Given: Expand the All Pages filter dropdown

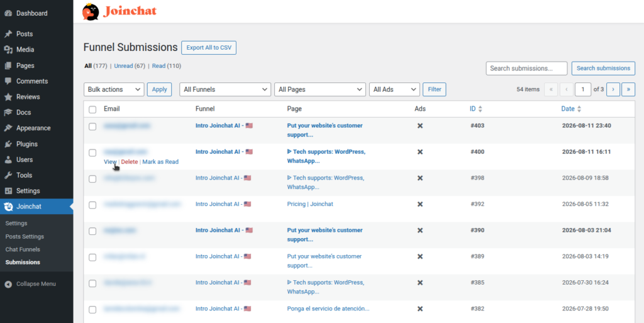Looking at the screenshot, I should pos(320,89).
